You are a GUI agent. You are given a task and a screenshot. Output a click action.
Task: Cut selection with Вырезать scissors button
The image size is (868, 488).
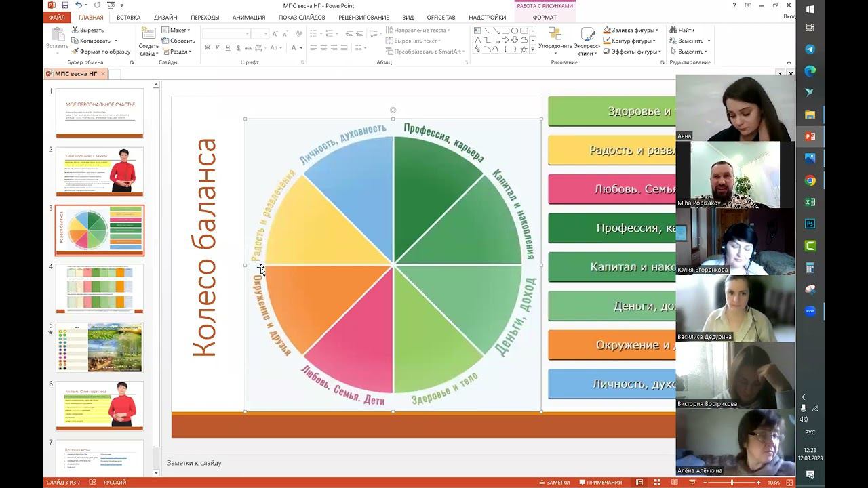[87, 30]
